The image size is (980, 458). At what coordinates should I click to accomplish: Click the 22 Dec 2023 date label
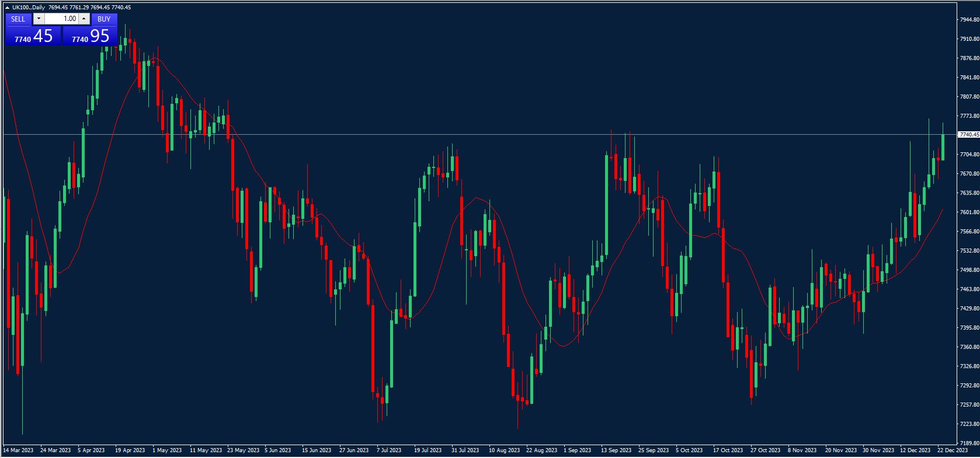[953, 450]
